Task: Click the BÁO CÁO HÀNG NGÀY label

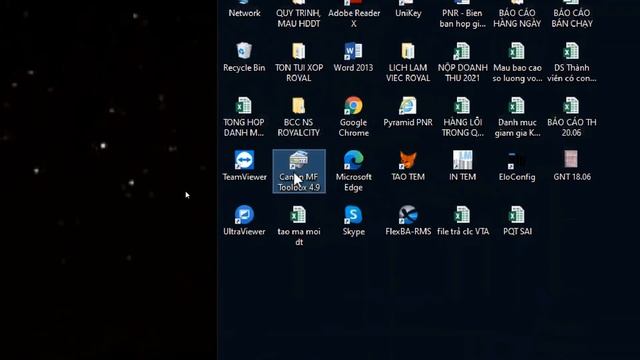Action: point(517,18)
